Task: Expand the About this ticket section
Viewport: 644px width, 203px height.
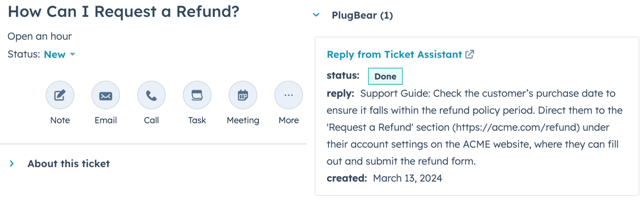Action: point(12,163)
